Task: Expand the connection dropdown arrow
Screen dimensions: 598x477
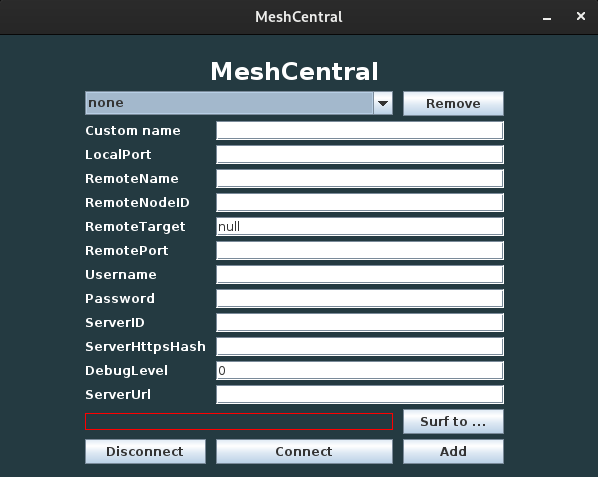Action: point(383,103)
